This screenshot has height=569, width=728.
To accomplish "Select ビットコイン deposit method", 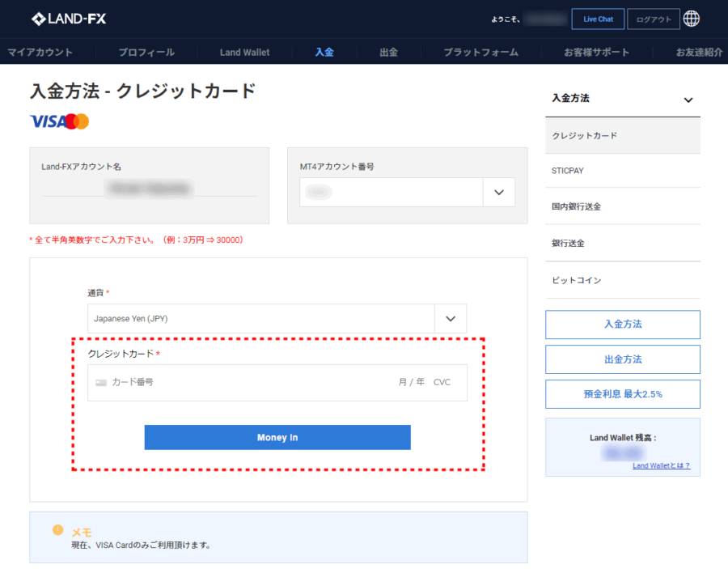I will [x=623, y=280].
